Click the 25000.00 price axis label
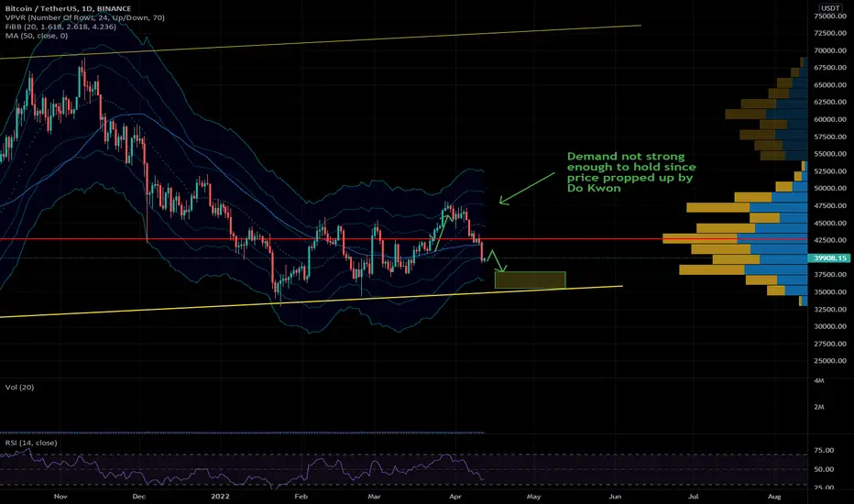The image size is (854, 504). pos(830,361)
